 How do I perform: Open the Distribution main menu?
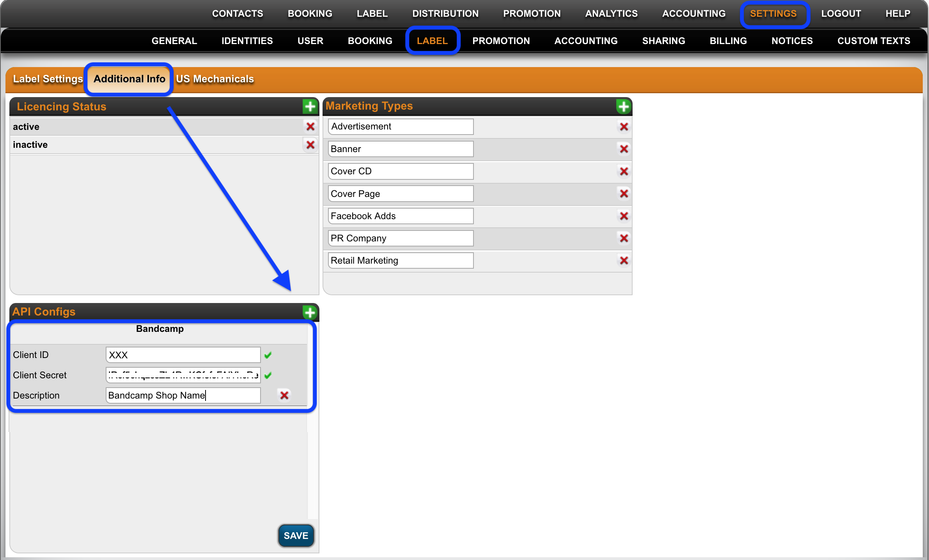[x=445, y=14]
